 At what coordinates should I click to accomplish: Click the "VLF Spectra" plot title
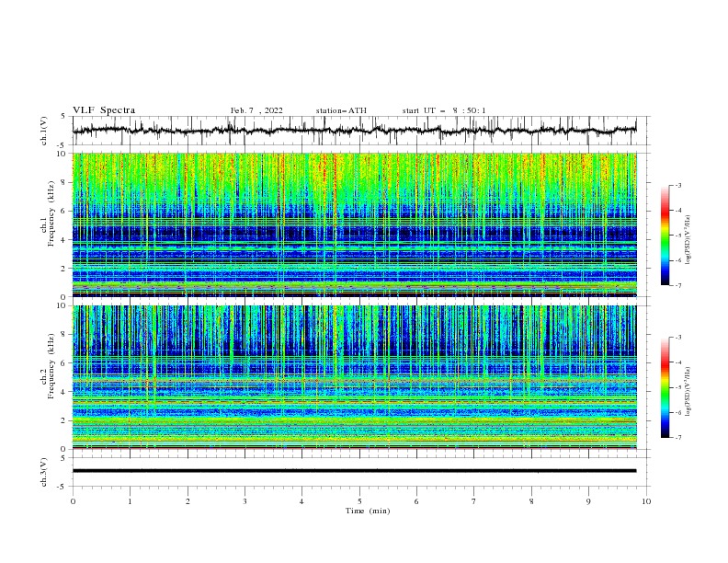tap(104, 110)
